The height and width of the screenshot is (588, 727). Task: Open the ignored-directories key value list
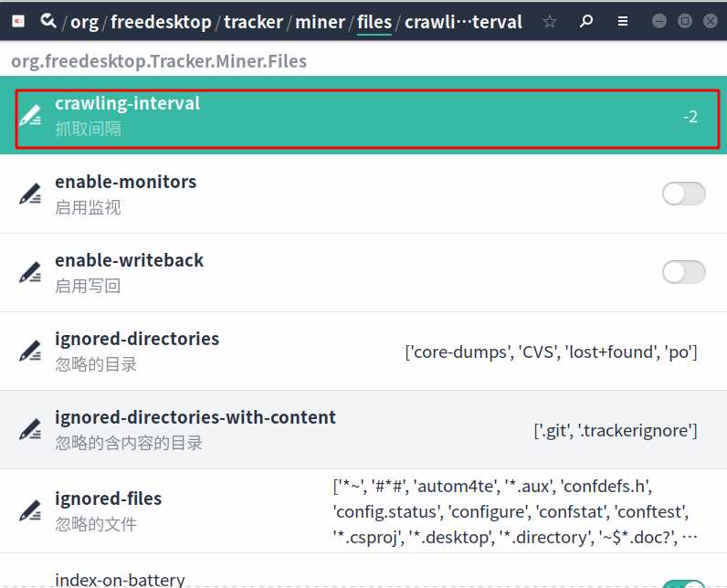pyautogui.click(x=551, y=352)
